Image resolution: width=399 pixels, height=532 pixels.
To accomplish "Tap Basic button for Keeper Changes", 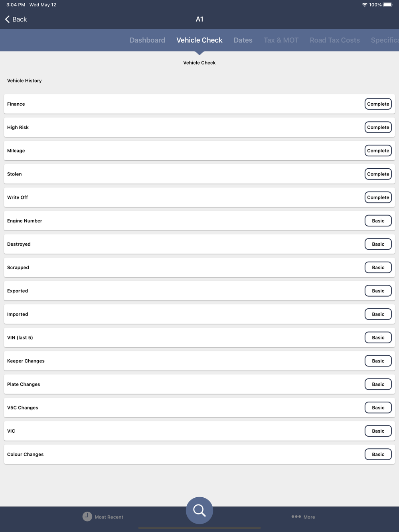I will 378,361.
